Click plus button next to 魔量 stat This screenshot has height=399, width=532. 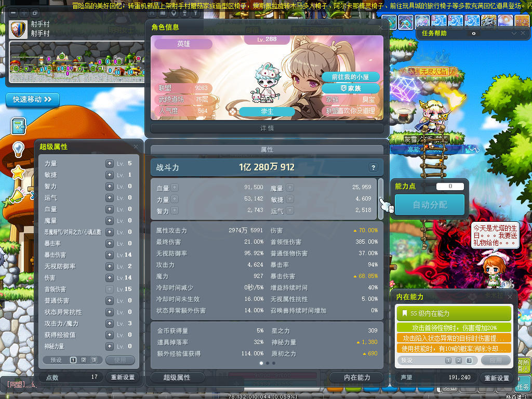click(x=290, y=188)
